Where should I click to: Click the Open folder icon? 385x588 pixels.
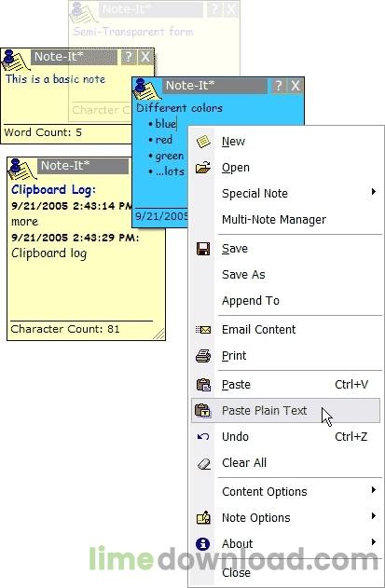pos(203,167)
